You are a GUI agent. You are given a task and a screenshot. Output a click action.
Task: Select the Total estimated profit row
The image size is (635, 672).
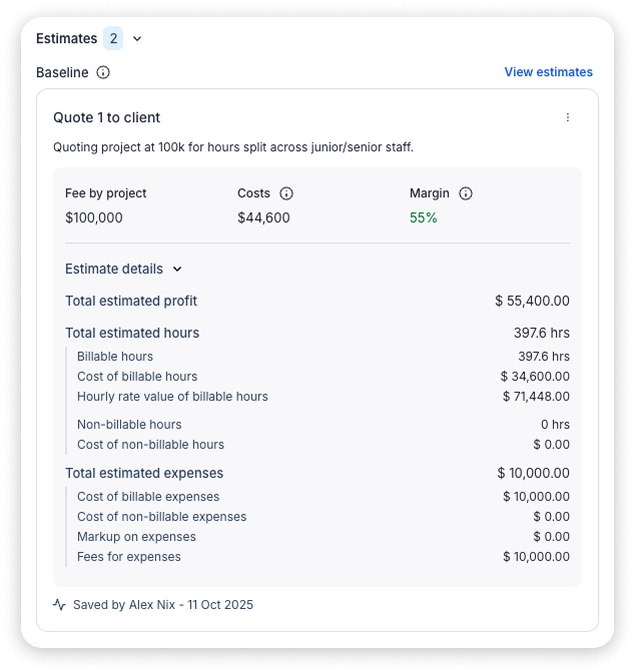pos(132,300)
